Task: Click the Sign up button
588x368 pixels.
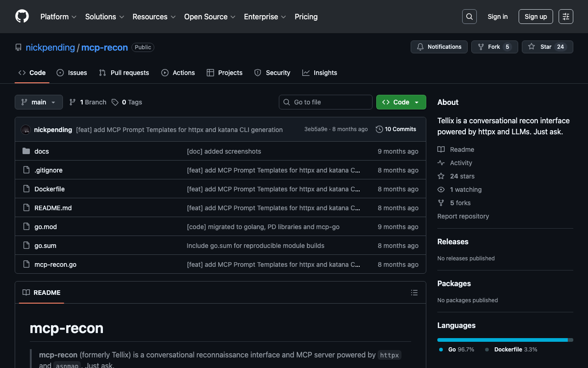Action: click(536, 17)
